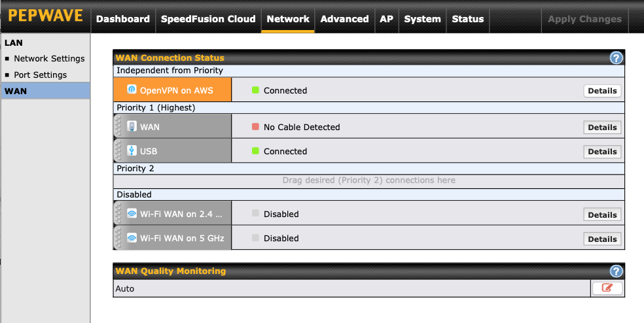View Details for the USB connection
This screenshot has height=323, width=644.
[x=601, y=152]
